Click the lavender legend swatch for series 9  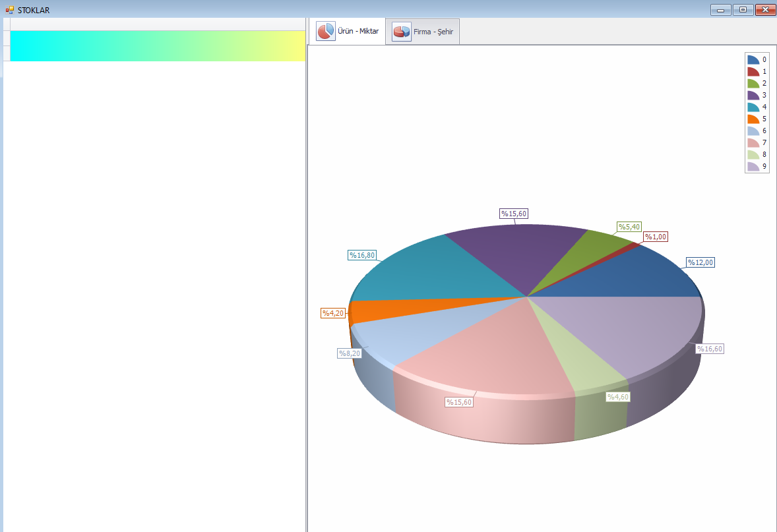(753, 167)
